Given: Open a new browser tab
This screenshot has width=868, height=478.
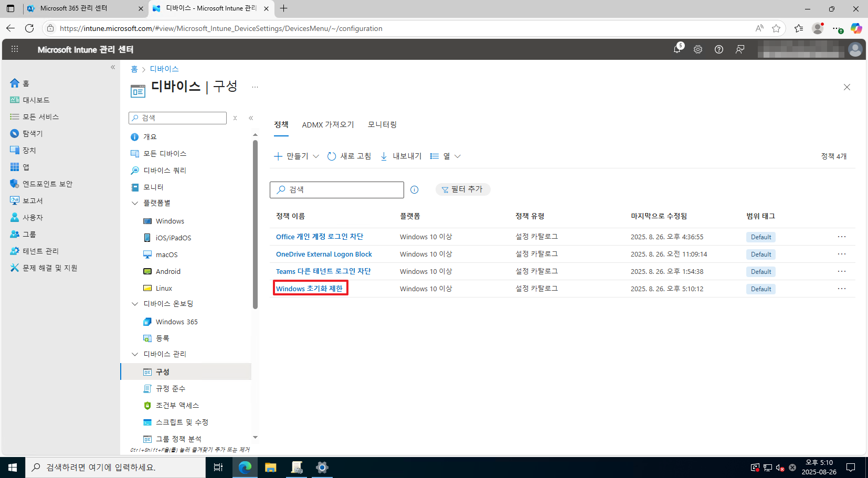Looking at the screenshot, I should pos(283,8).
